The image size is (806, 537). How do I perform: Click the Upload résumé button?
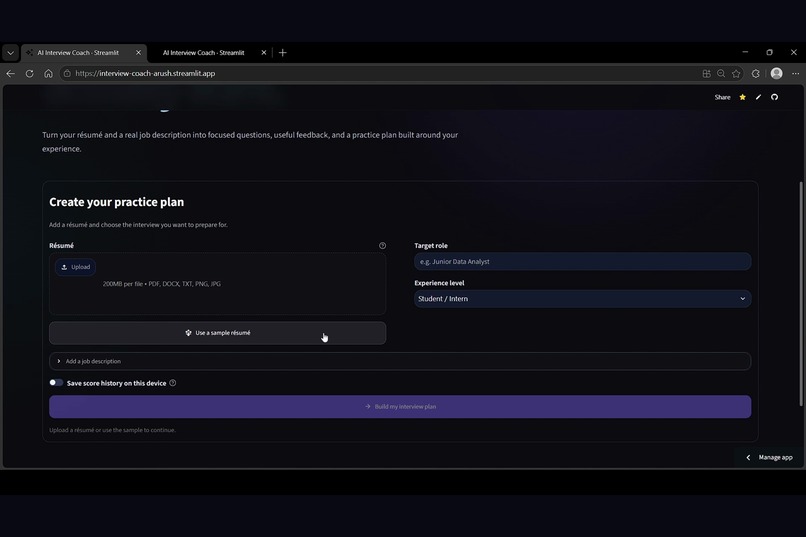tap(76, 267)
